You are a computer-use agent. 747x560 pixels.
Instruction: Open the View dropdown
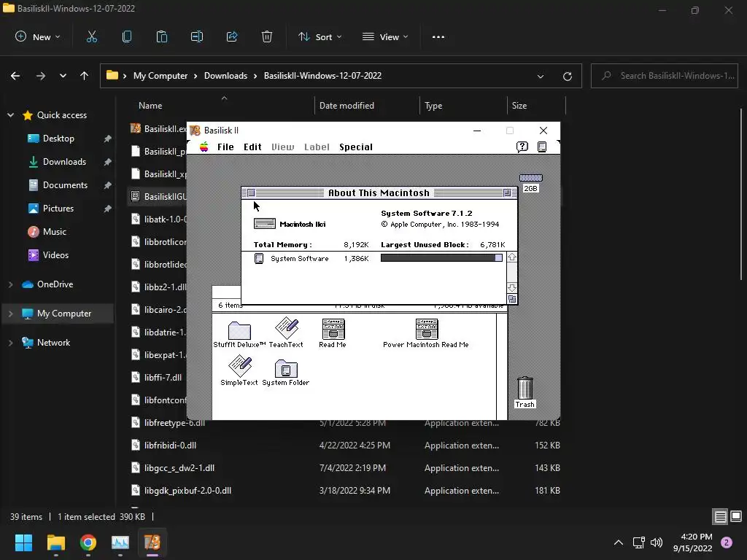[385, 36]
